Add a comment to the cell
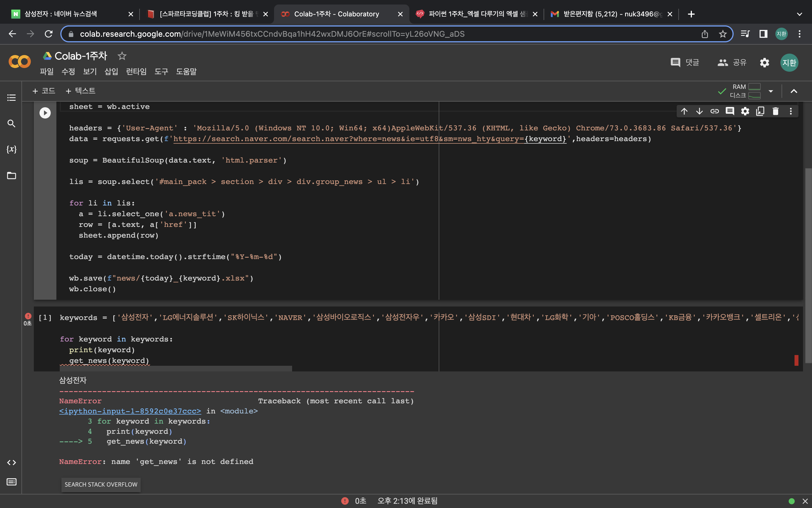Viewport: 812px width, 508px height. pyautogui.click(x=730, y=111)
